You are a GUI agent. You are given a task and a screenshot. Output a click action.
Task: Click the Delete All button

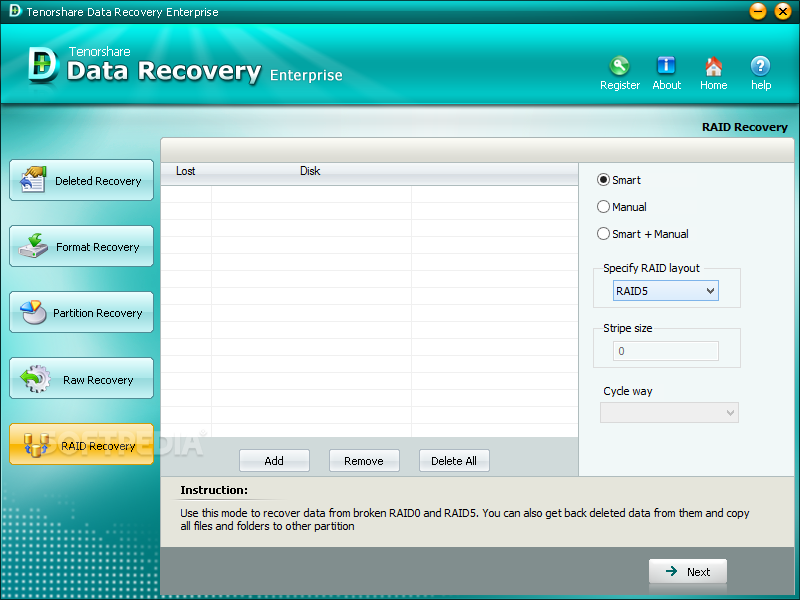pos(454,461)
